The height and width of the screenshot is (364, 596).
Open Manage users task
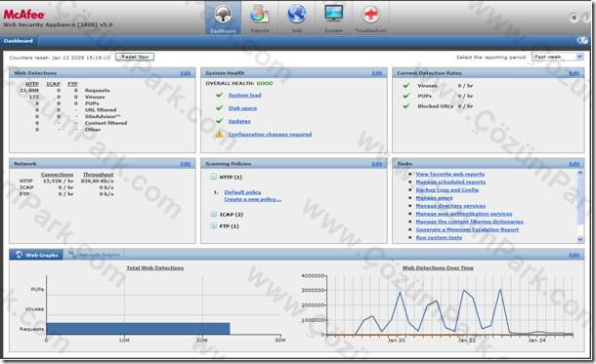(434, 198)
